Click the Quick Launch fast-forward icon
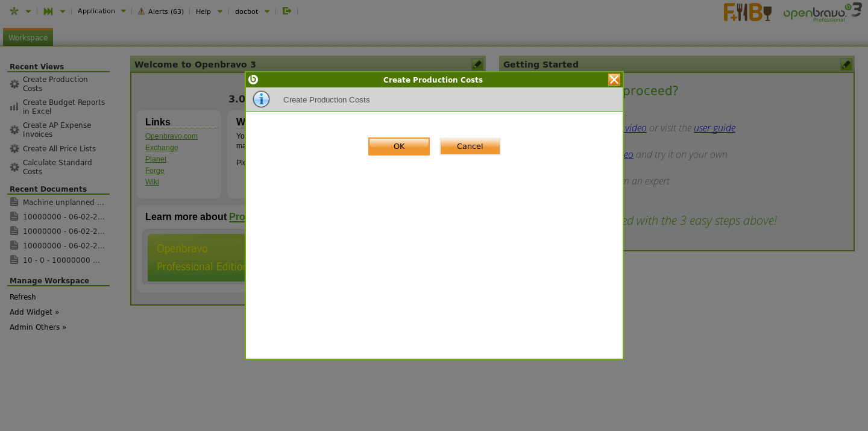868x431 pixels. coord(48,11)
